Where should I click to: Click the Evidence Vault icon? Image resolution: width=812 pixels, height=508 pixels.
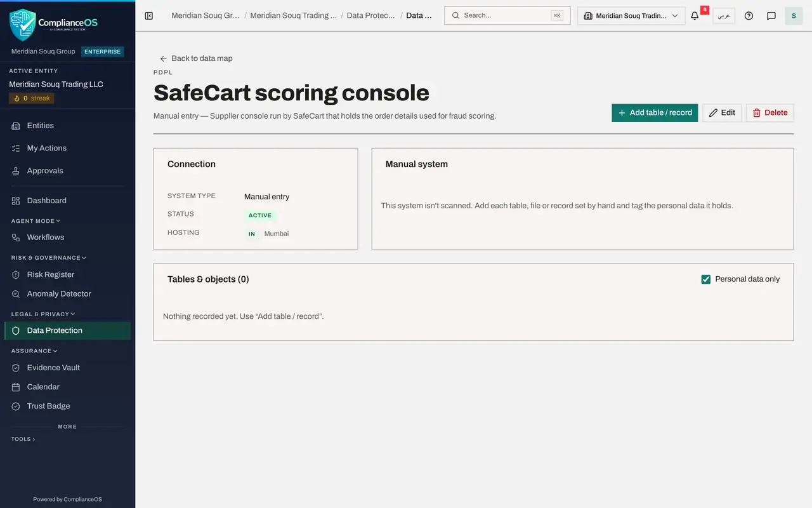click(x=16, y=368)
